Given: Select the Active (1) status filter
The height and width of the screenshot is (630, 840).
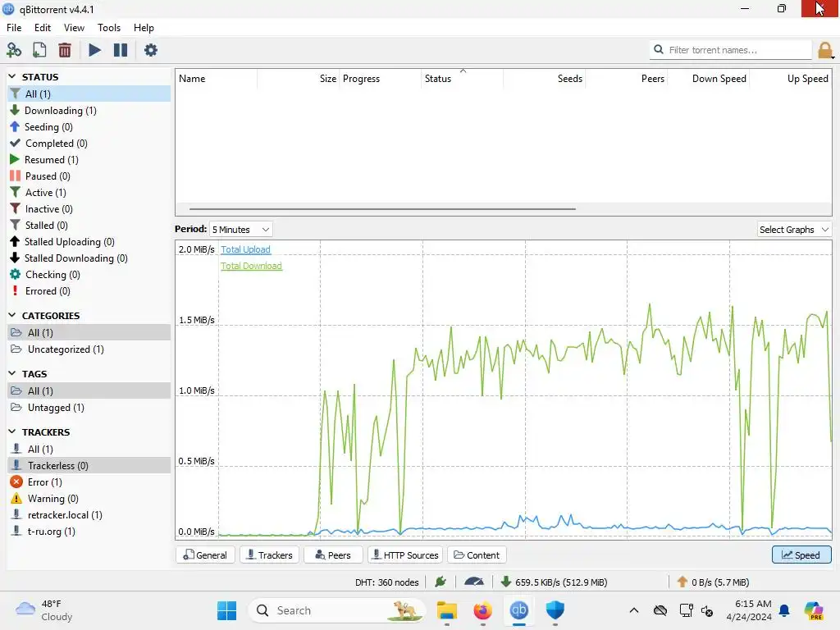Looking at the screenshot, I should [89, 192].
